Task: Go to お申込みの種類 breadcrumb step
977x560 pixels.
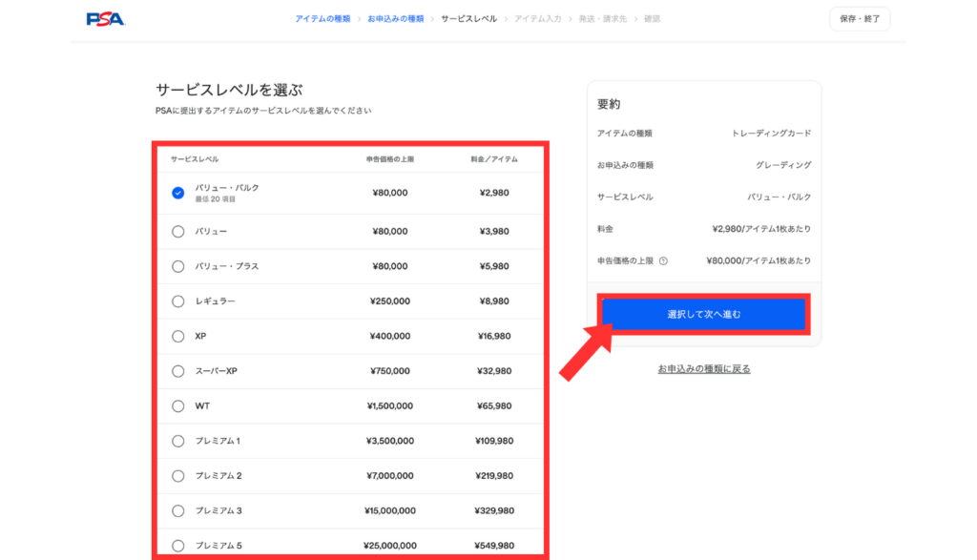Action: pos(396,19)
